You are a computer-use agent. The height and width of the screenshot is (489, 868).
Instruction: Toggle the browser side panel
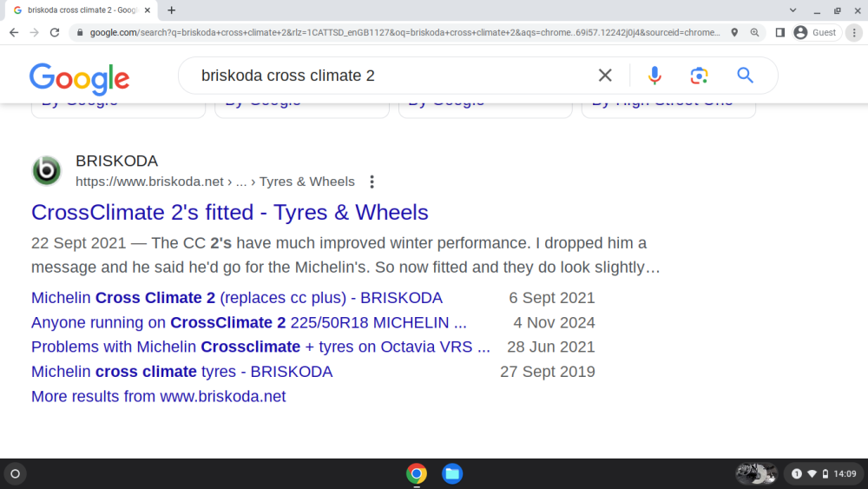[x=780, y=33]
